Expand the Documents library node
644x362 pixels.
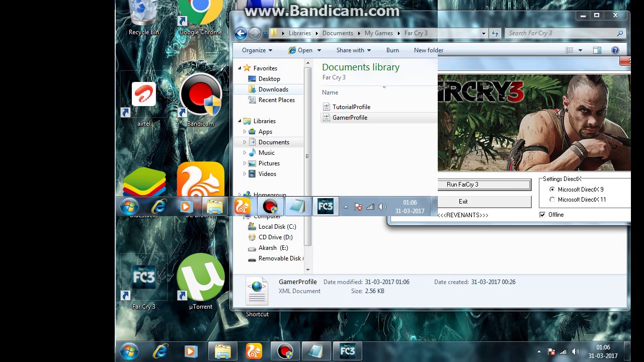tap(245, 142)
